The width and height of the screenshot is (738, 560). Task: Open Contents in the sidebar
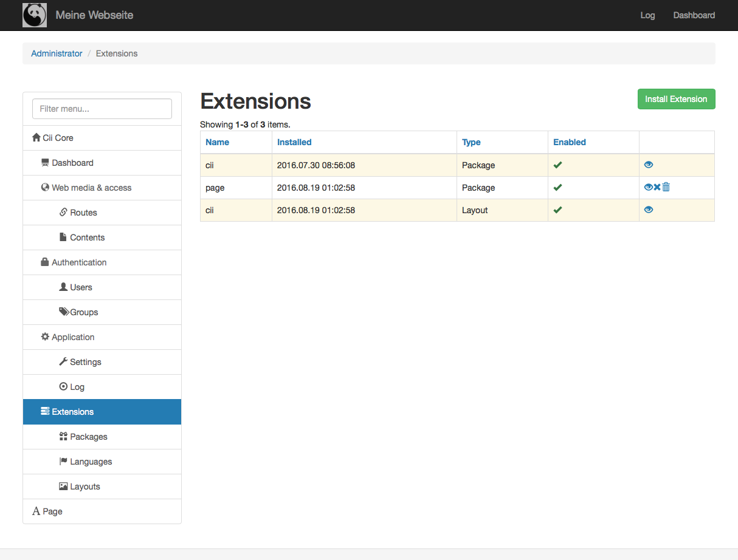point(102,237)
